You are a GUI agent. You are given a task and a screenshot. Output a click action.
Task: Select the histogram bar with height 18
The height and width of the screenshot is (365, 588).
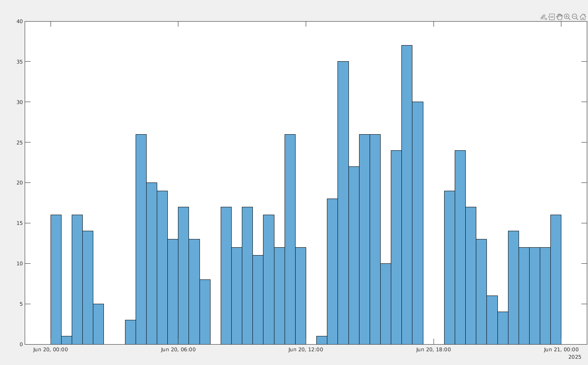pyautogui.click(x=332, y=272)
